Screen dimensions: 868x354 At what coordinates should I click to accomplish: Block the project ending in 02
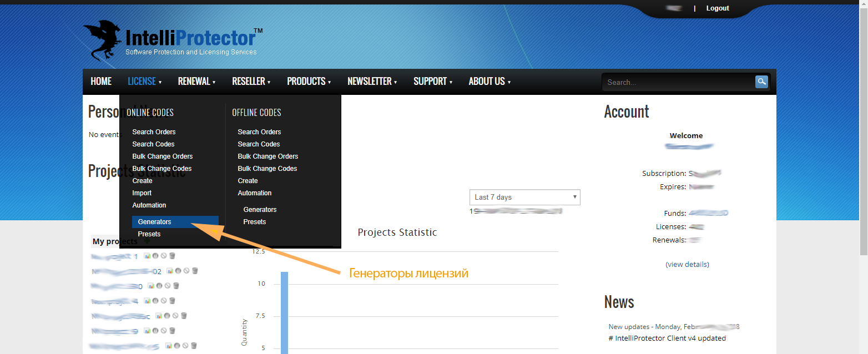(186, 271)
